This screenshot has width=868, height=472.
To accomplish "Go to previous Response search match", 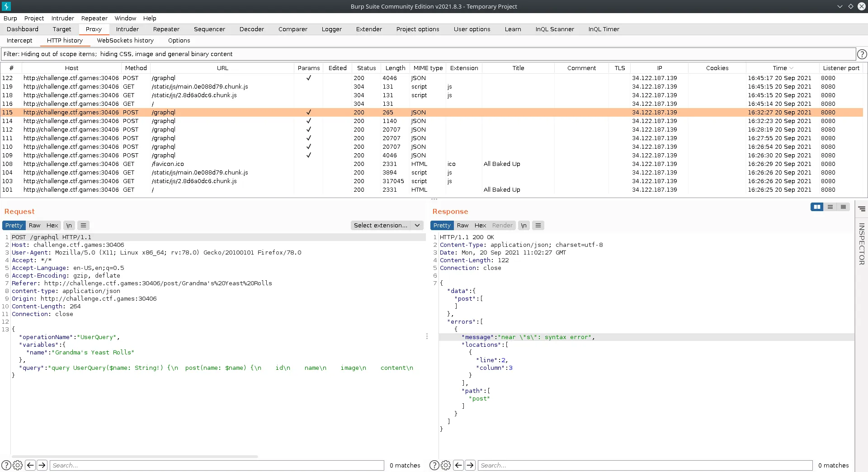I will (458, 465).
